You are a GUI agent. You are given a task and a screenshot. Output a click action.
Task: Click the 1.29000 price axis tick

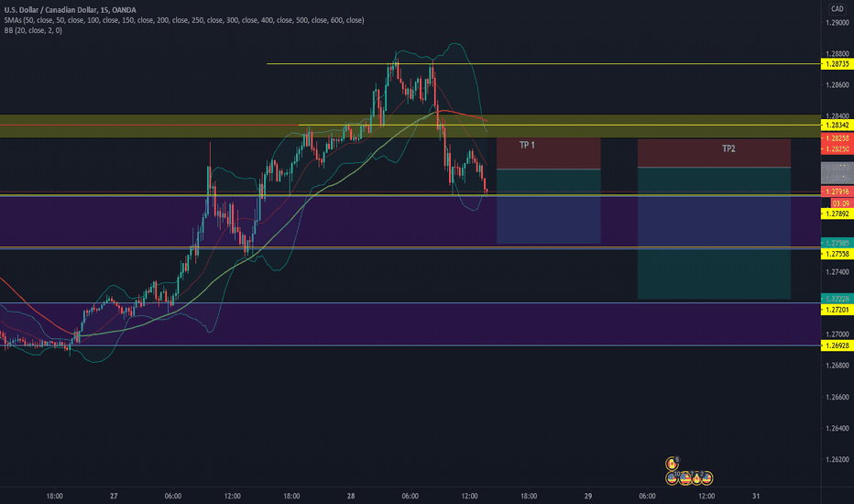pyautogui.click(x=838, y=22)
